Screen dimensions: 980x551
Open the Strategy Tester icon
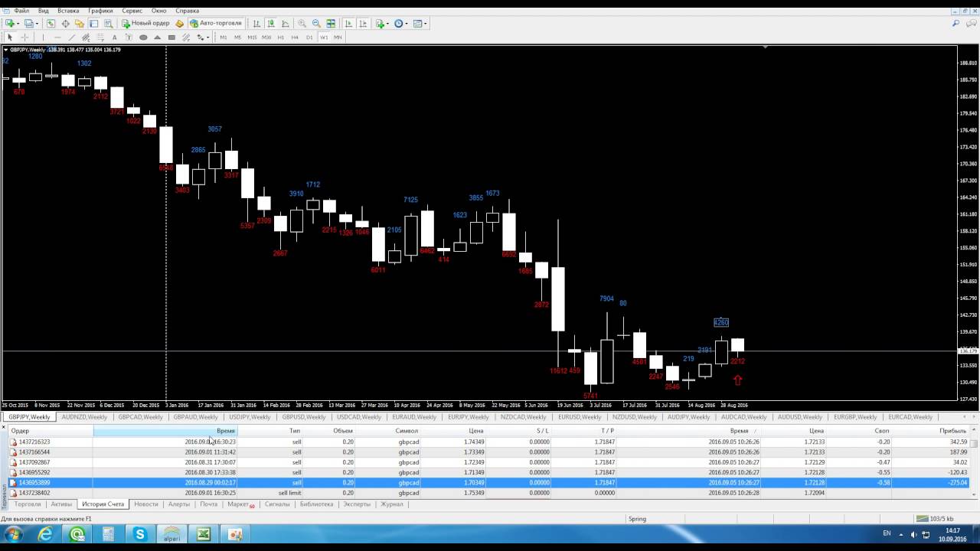click(x=108, y=23)
